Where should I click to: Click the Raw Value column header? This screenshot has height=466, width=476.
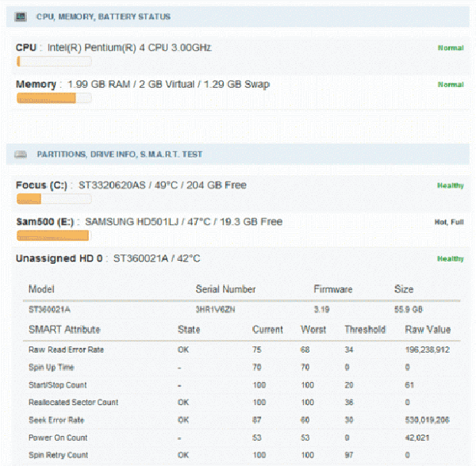click(x=428, y=330)
